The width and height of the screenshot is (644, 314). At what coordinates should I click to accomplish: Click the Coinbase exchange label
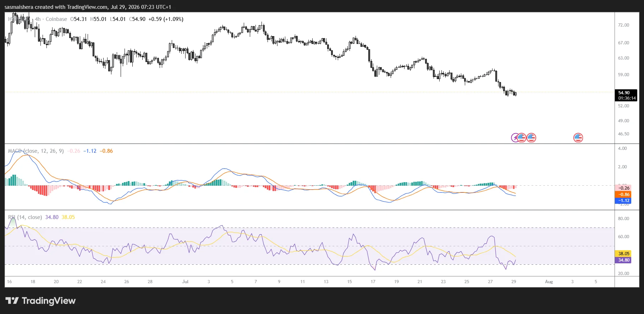click(56, 19)
